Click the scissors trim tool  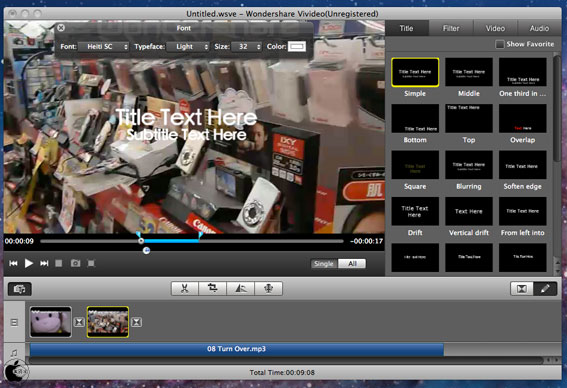[x=184, y=289]
